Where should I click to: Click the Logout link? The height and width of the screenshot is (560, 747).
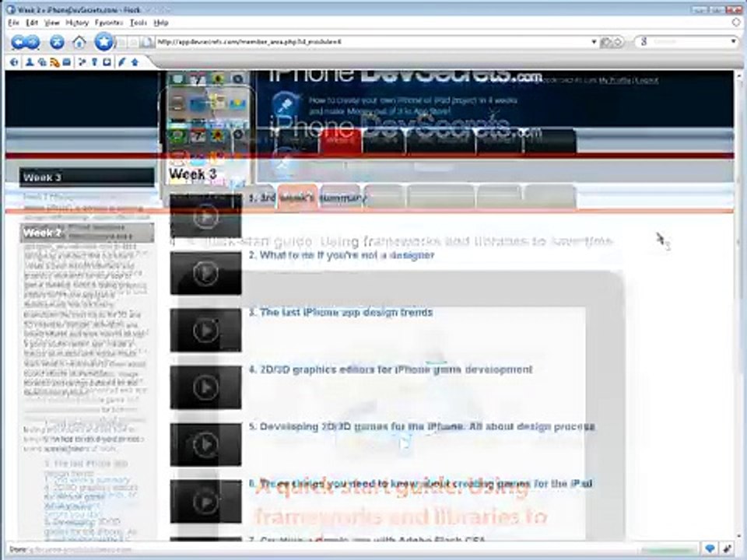pos(647,80)
